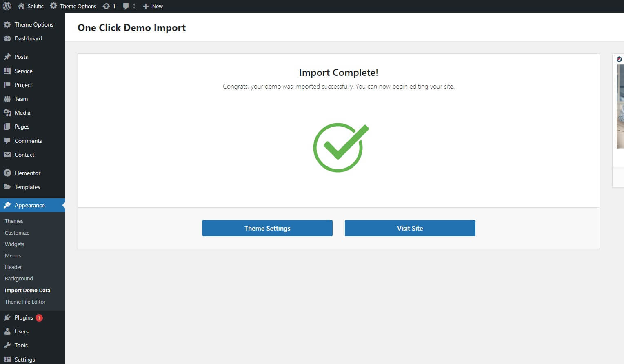Open the Plugins menu with update badge
624x364 pixels.
(x=24, y=317)
